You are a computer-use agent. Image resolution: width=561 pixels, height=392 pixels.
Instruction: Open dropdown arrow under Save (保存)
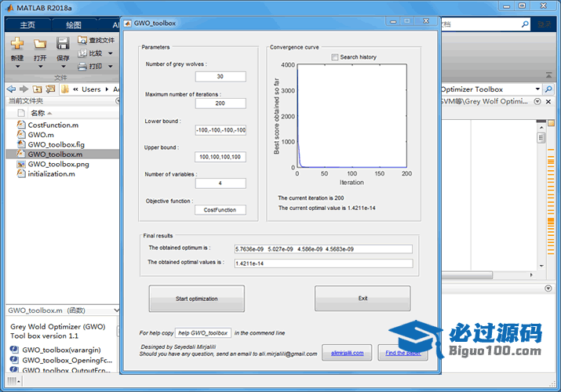click(63, 67)
